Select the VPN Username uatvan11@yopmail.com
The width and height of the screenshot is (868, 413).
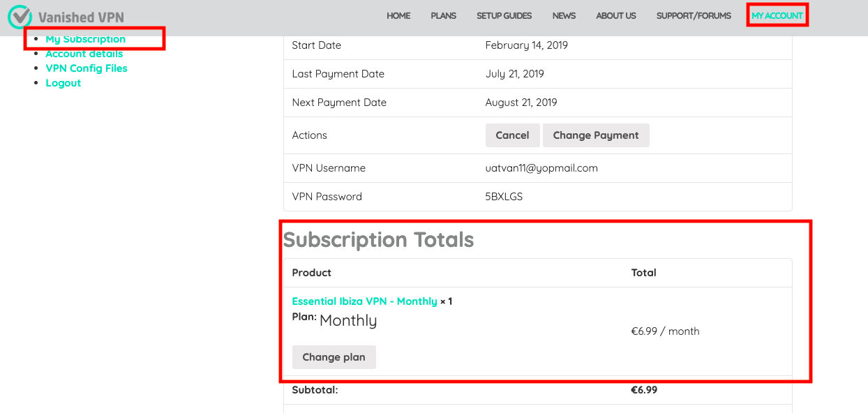click(x=541, y=168)
